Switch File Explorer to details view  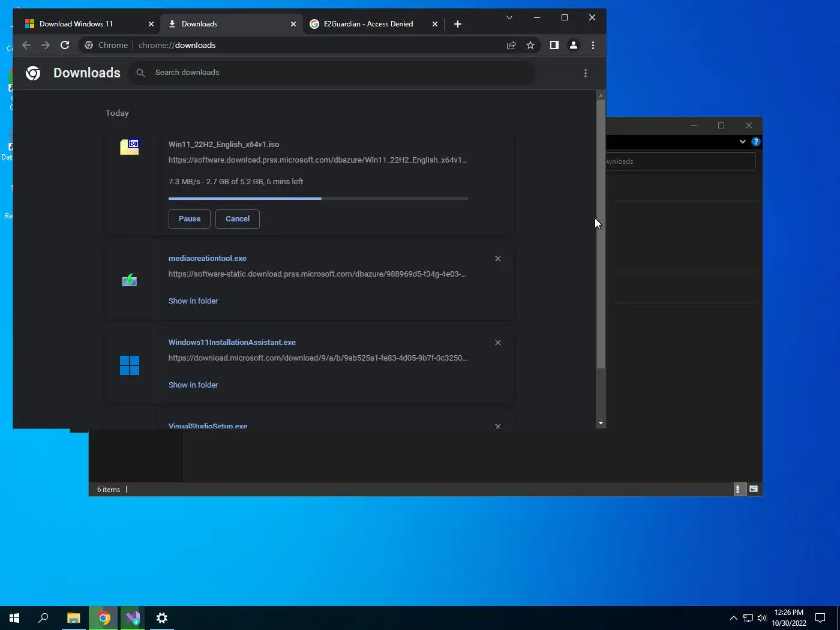(x=739, y=489)
